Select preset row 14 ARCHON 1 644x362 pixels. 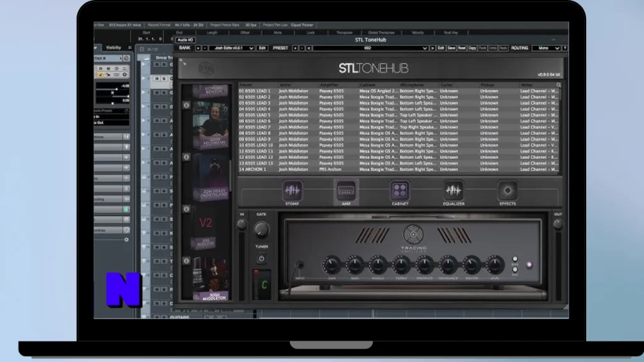click(398, 169)
